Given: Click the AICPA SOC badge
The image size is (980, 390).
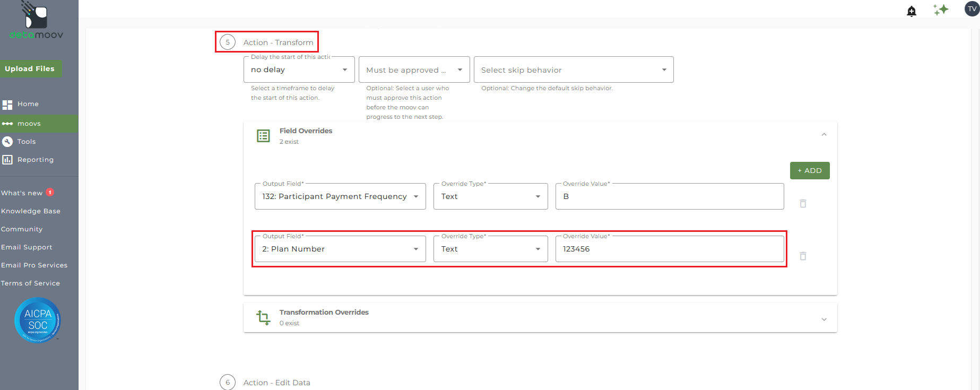Looking at the screenshot, I should [38, 320].
